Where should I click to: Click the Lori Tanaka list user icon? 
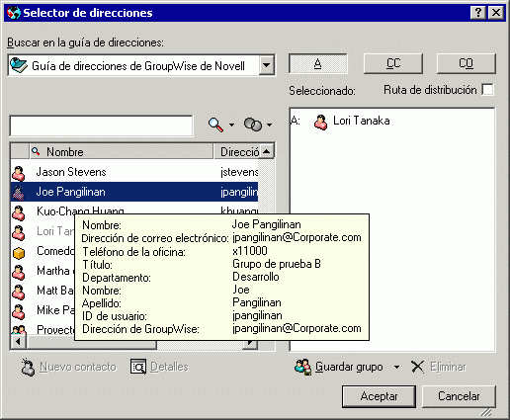point(19,232)
